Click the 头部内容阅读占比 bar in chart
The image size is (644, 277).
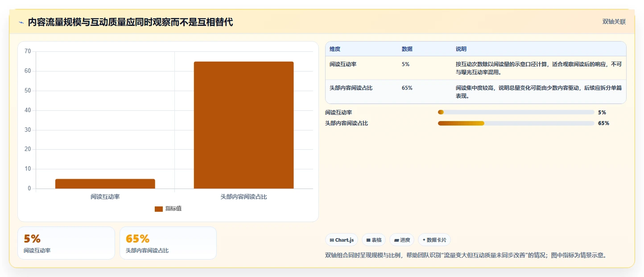[244, 125]
